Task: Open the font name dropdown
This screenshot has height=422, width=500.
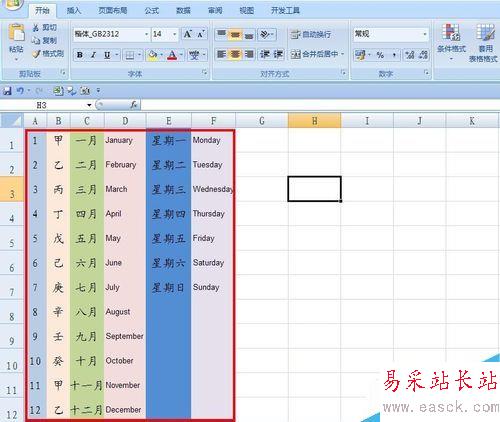Action: click(146, 34)
